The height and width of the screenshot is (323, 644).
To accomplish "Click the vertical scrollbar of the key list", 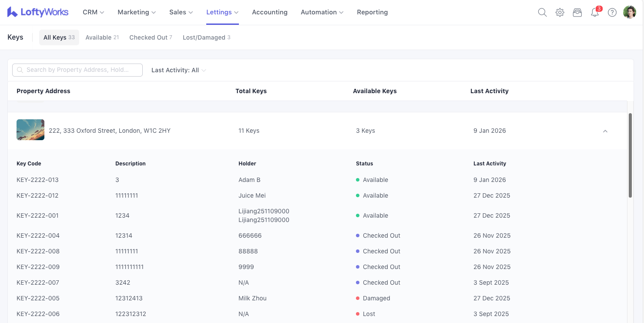I will coord(630,155).
